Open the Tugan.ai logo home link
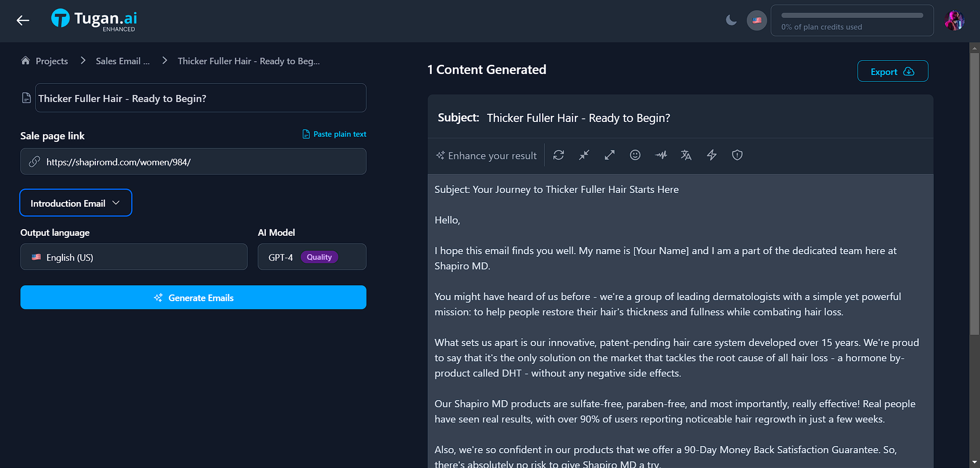The image size is (980, 468). [x=94, y=20]
